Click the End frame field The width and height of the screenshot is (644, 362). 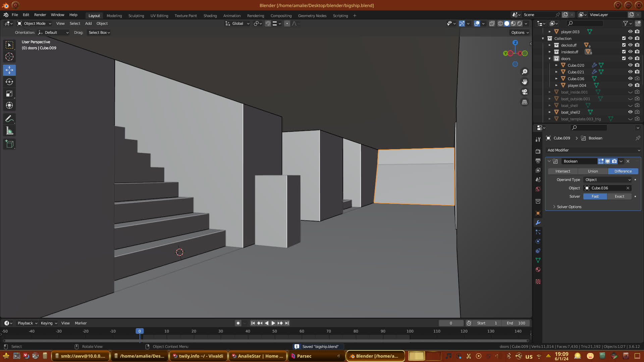point(516,323)
